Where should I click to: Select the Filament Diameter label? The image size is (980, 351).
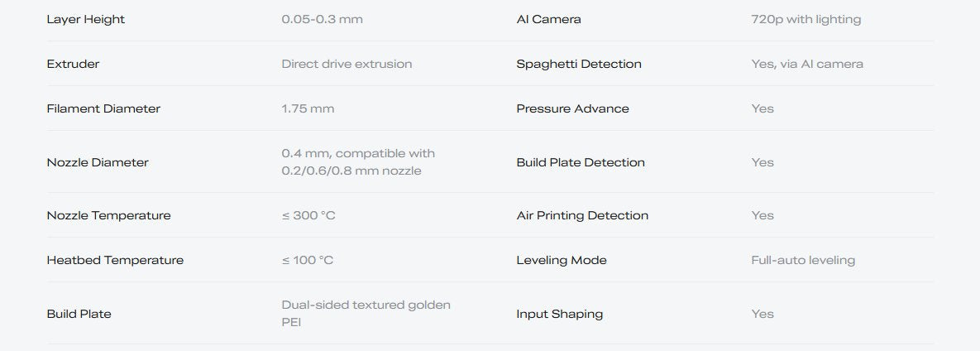pyautogui.click(x=103, y=108)
